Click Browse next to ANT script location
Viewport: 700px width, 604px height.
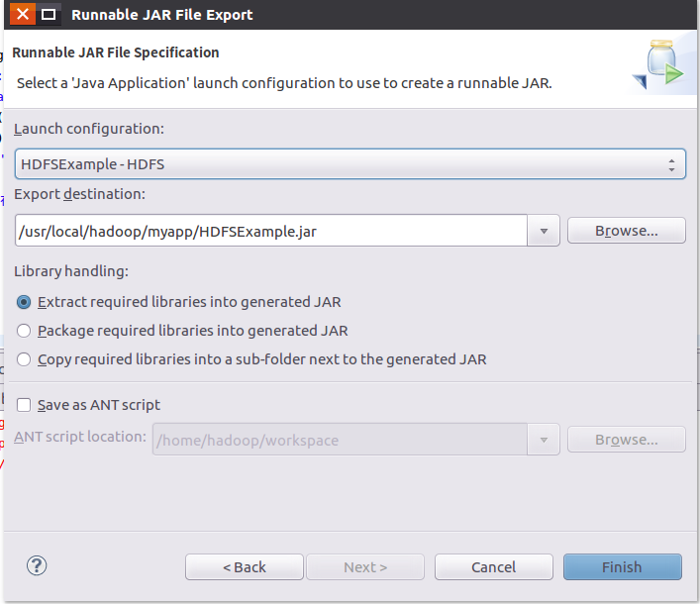tap(626, 440)
